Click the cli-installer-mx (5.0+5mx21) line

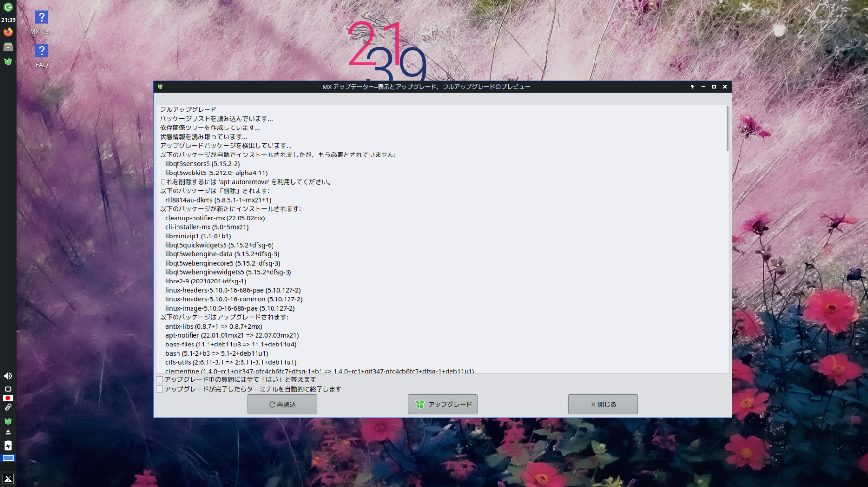coord(207,227)
